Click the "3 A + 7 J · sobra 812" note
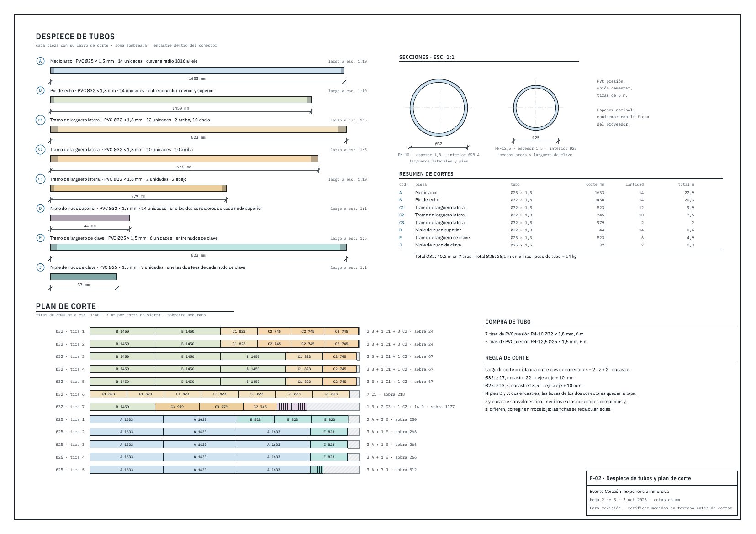756x534 pixels. [391, 470]
